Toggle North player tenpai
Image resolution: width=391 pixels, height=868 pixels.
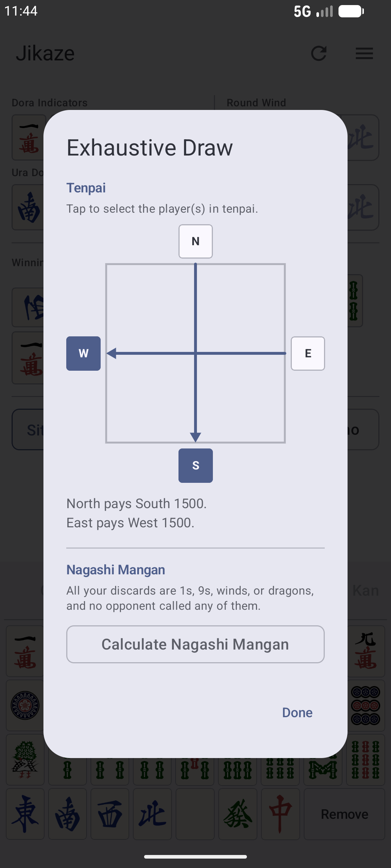tap(195, 241)
